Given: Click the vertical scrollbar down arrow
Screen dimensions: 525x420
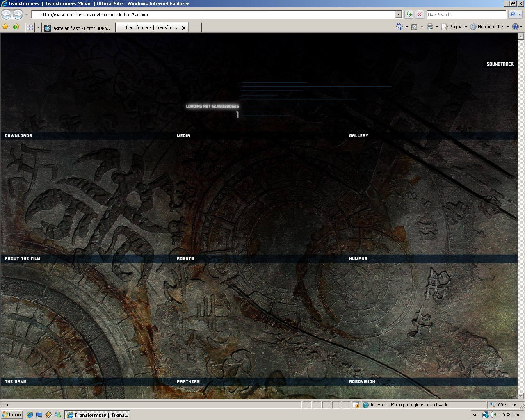Looking at the screenshot, I should [x=521, y=396].
